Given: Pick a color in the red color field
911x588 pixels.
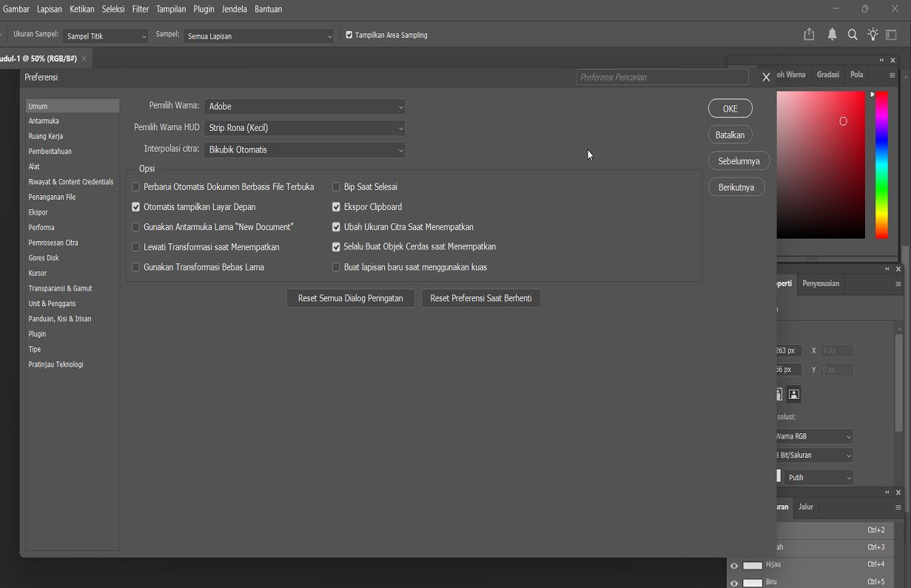Looking at the screenshot, I should 821,164.
